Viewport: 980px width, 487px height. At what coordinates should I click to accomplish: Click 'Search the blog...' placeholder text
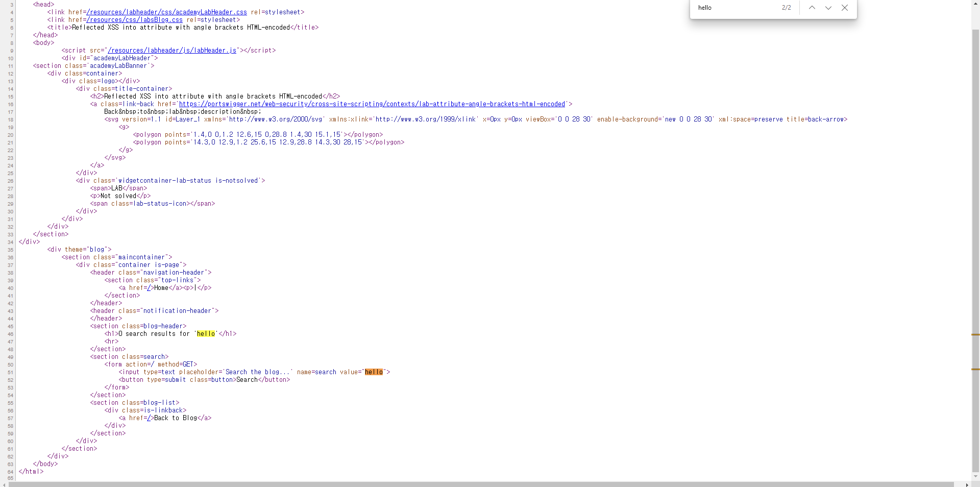click(x=258, y=372)
